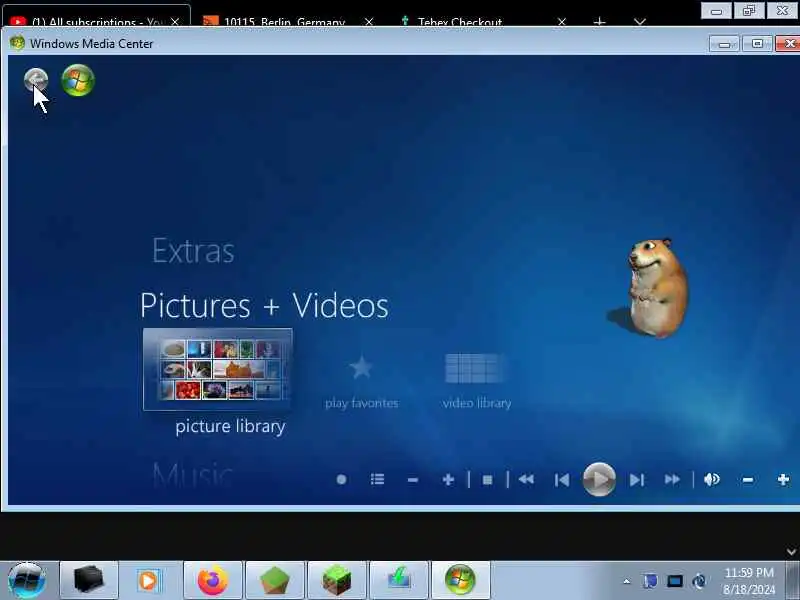The width and height of the screenshot is (800, 600).
Task: Click the green Media Center start orb
Action: pos(78,80)
